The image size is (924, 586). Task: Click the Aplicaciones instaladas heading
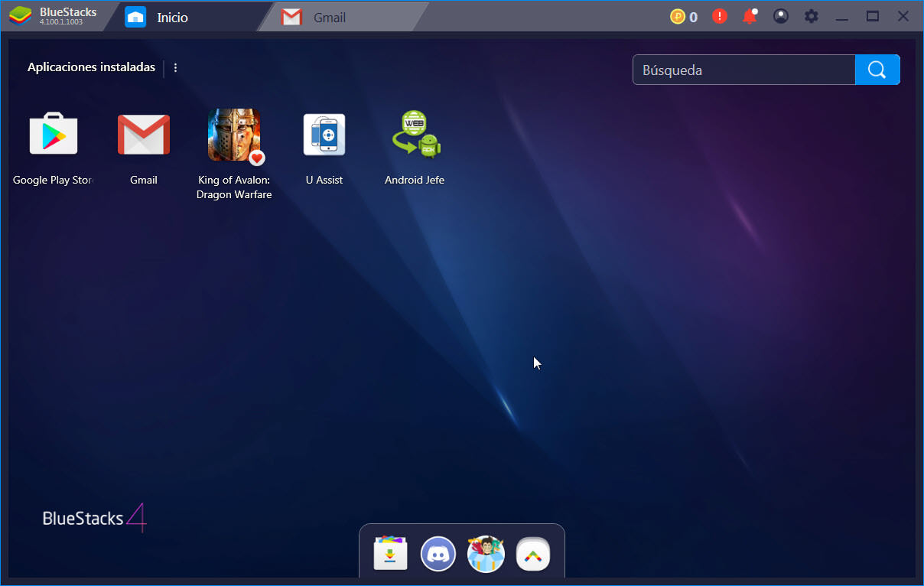[91, 67]
